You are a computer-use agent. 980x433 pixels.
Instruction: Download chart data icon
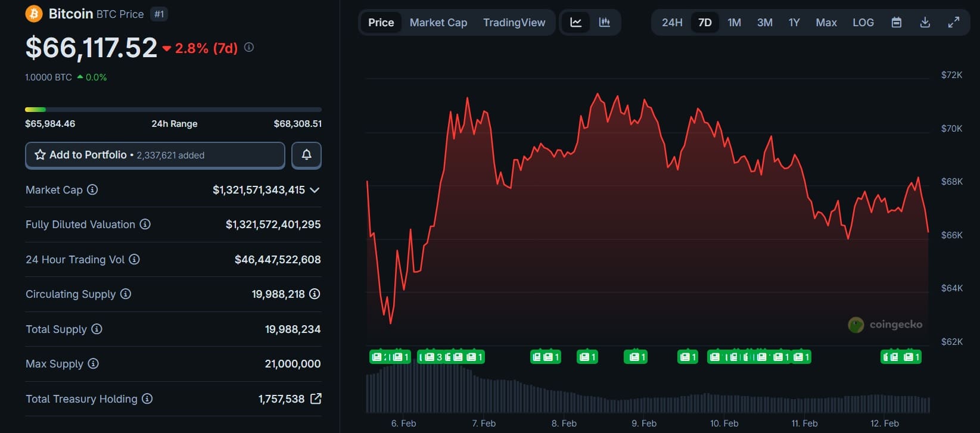coord(925,23)
